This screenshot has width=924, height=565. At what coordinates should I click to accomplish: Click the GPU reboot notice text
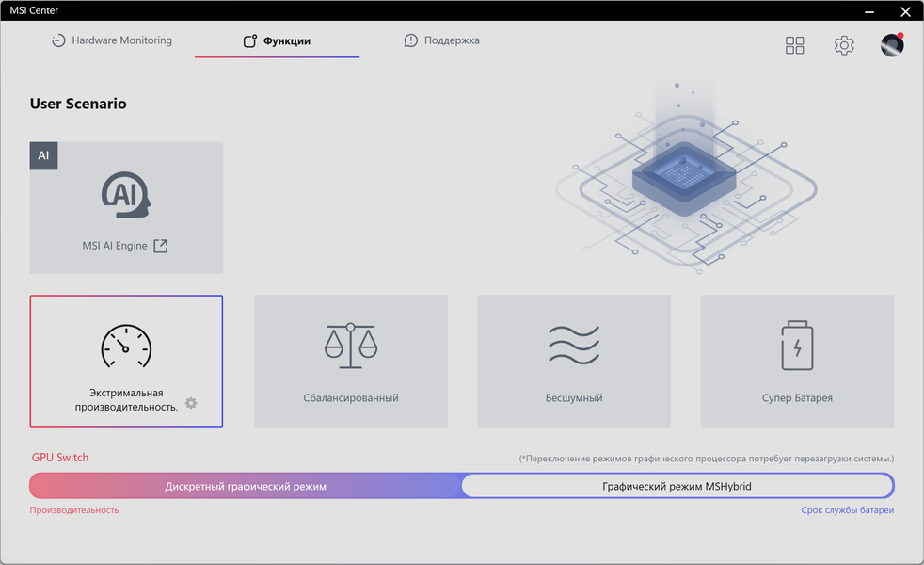coord(706,459)
